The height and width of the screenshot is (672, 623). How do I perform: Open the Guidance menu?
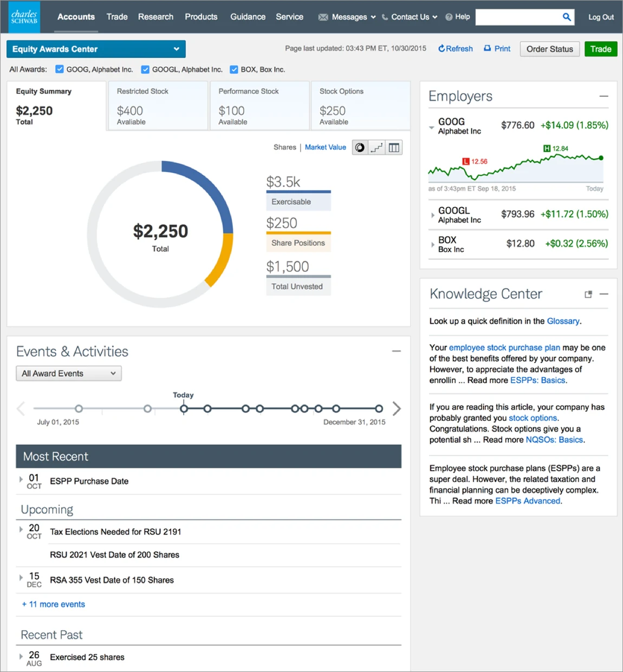click(x=248, y=17)
